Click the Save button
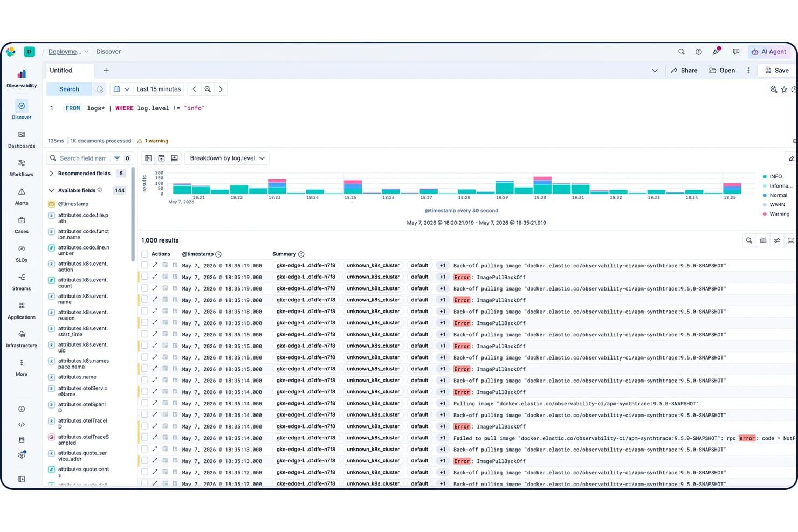The image size is (798, 532). click(x=777, y=71)
